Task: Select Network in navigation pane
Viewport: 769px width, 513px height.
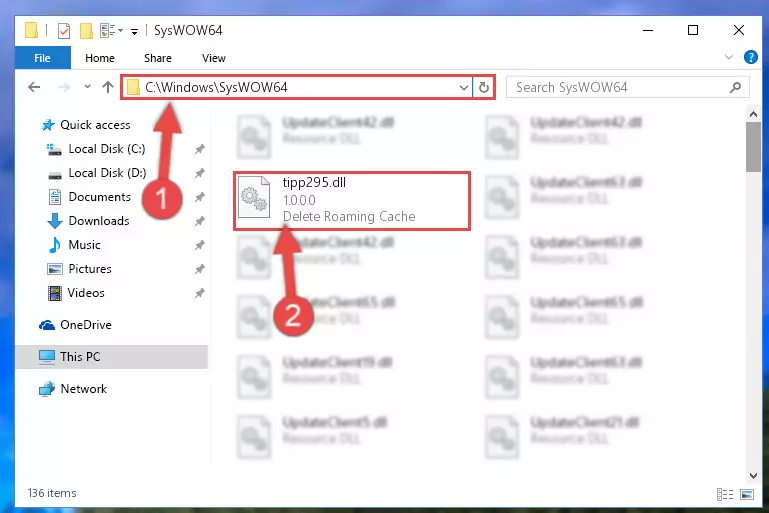Action: (83, 388)
